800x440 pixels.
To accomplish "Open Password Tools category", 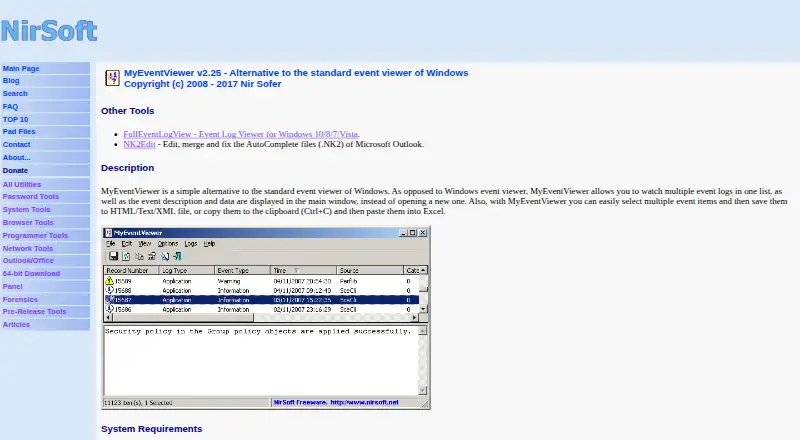I will pyautogui.click(x=31, y=197).
